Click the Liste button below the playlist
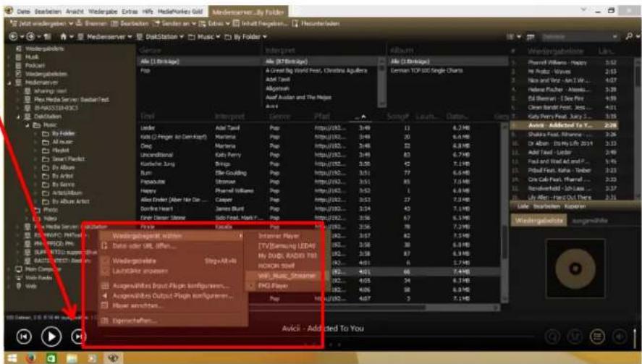The width and height of the screenshot is (642, 364). click(x=523, y=206)
